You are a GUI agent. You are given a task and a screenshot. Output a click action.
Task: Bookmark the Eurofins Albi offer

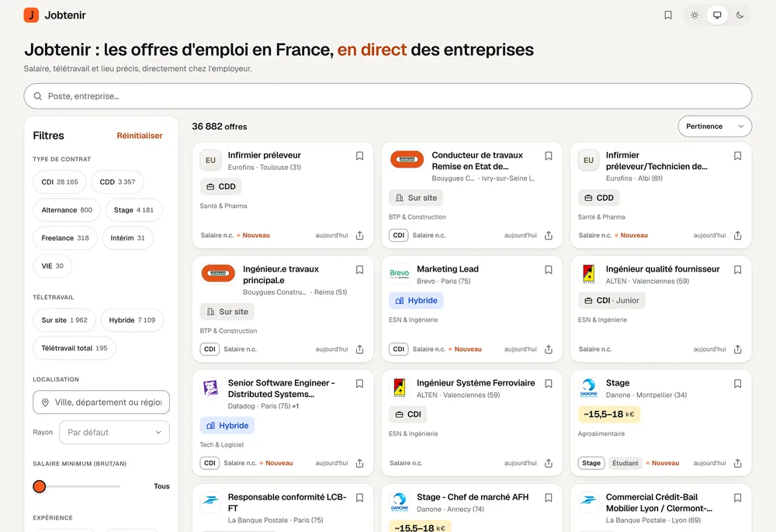(737, 156)
